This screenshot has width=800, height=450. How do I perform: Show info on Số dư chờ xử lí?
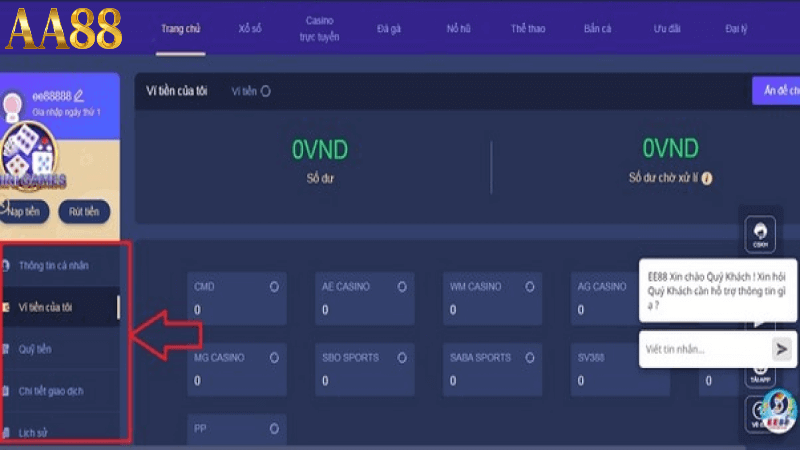707,178
